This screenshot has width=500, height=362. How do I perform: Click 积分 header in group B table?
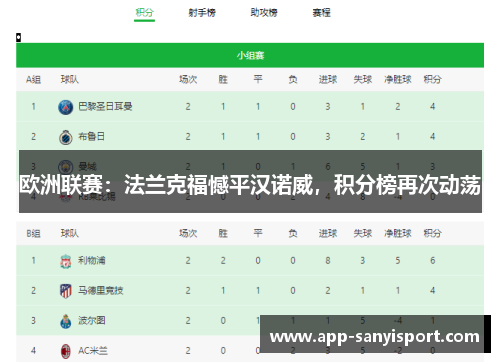point(432,233)
